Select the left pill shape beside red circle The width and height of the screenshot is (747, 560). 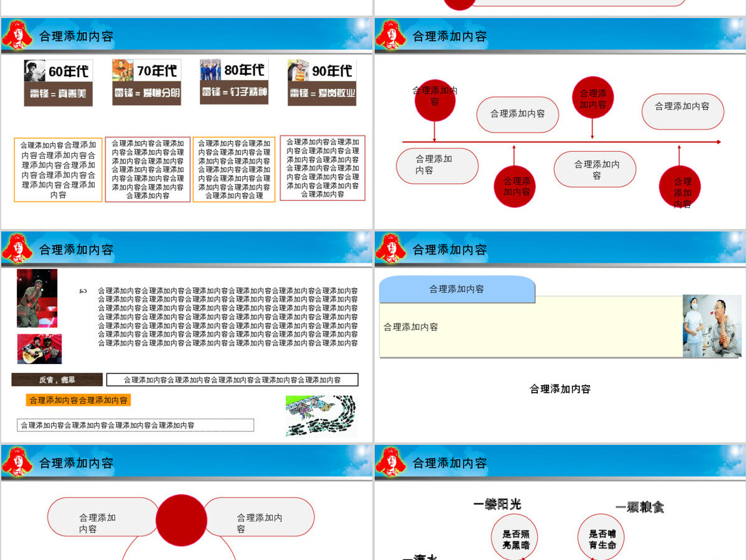pyautogui.click(x=103, y=516)
